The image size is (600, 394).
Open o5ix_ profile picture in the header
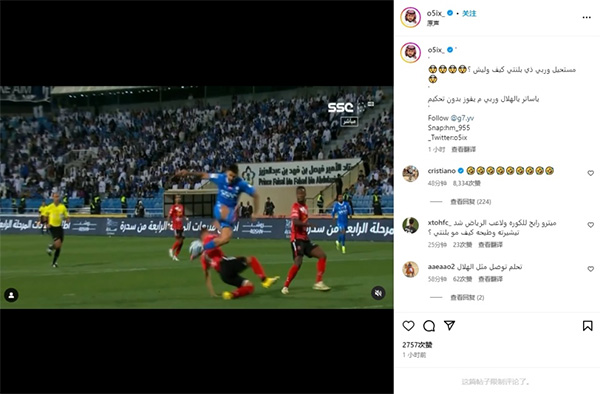(411, 17)
